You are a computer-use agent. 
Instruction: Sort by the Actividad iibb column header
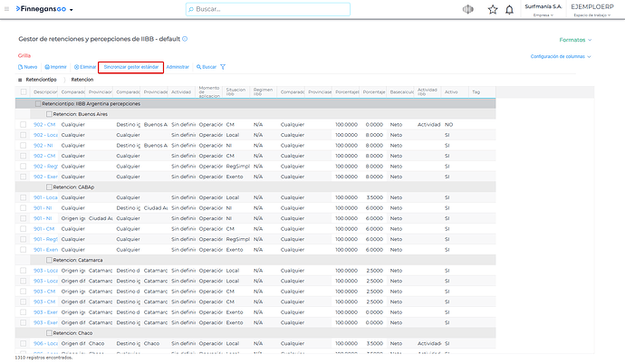coord(428,92)
